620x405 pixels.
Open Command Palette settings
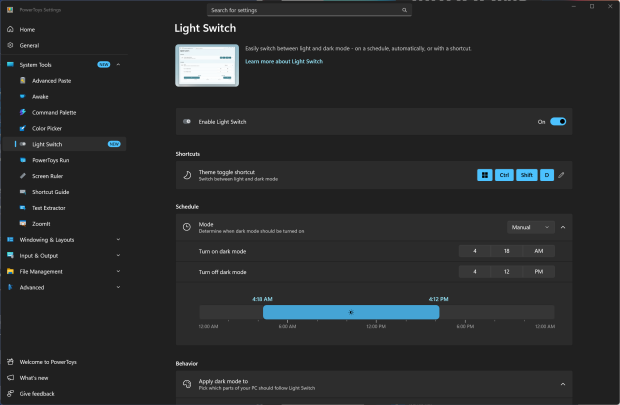(63, 112)
